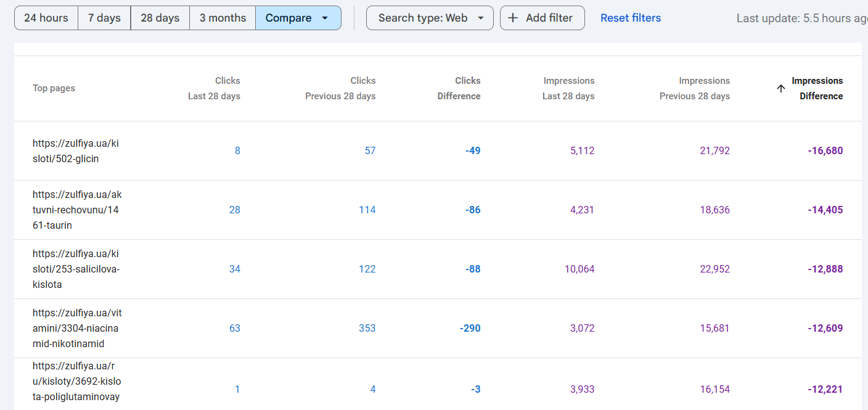The image size is (868, 410).
Task: Click the sort arrow icon beside Impressions Difference
Action: click(780, 89)
